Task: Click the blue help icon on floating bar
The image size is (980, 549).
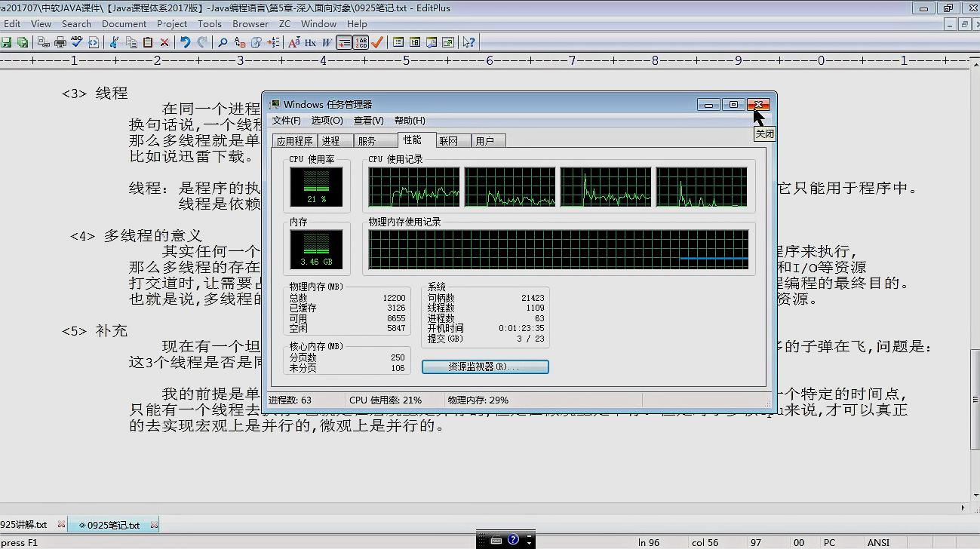Action: coord(513,540)
